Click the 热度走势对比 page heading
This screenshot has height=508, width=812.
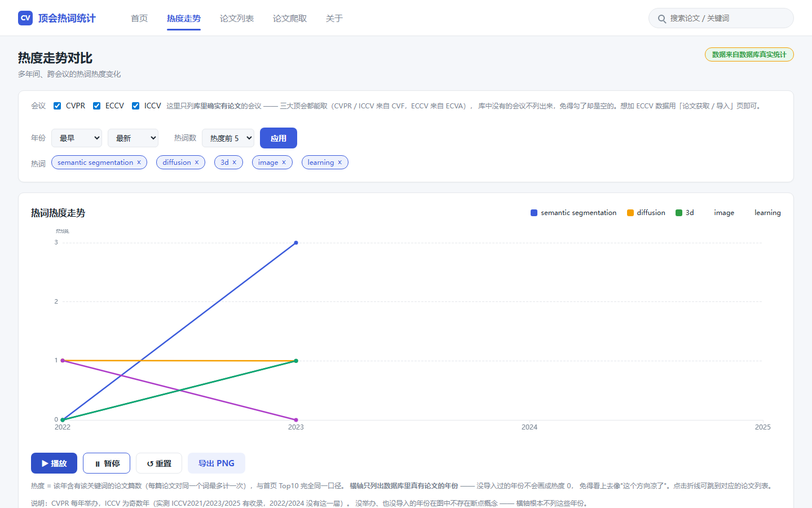[55, 58]
